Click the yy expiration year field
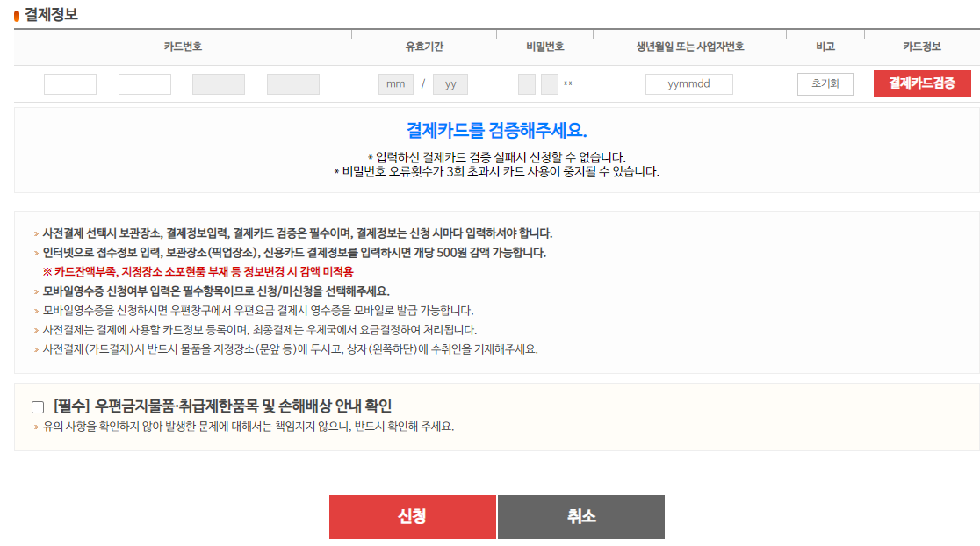Screen dimensions: 980x546 pos(451,83)
